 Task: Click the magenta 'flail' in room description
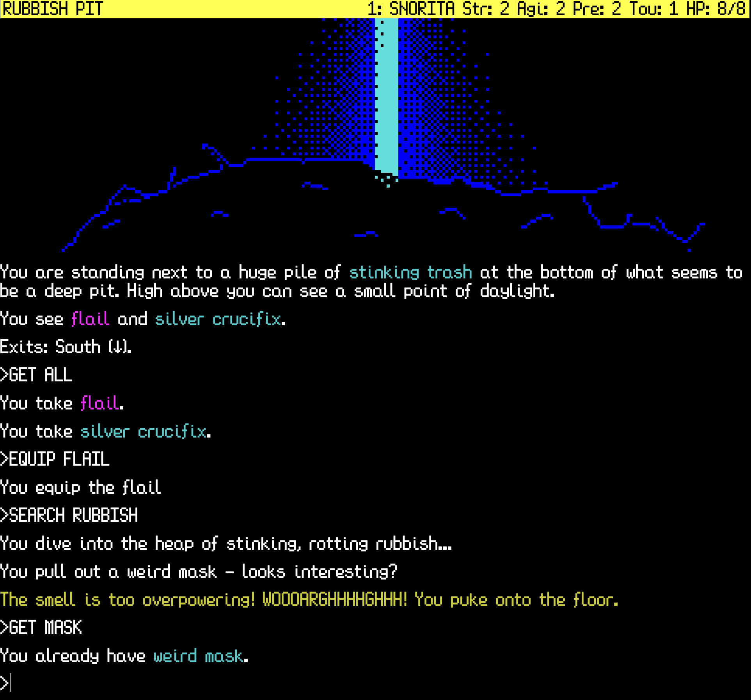[90, 319]
